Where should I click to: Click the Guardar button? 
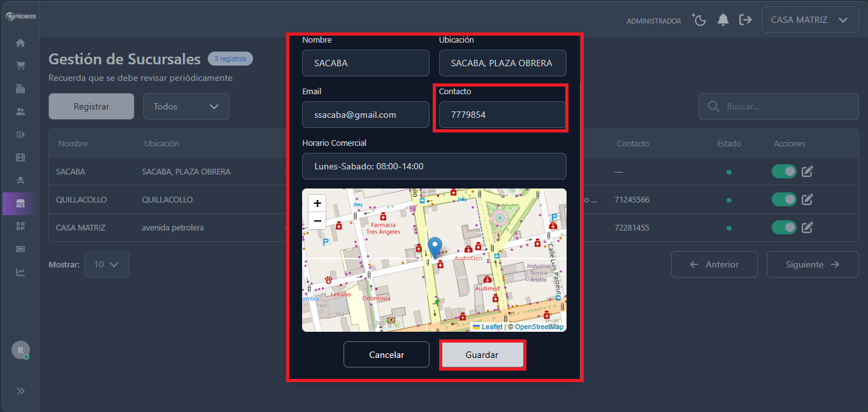pos(482,355)
